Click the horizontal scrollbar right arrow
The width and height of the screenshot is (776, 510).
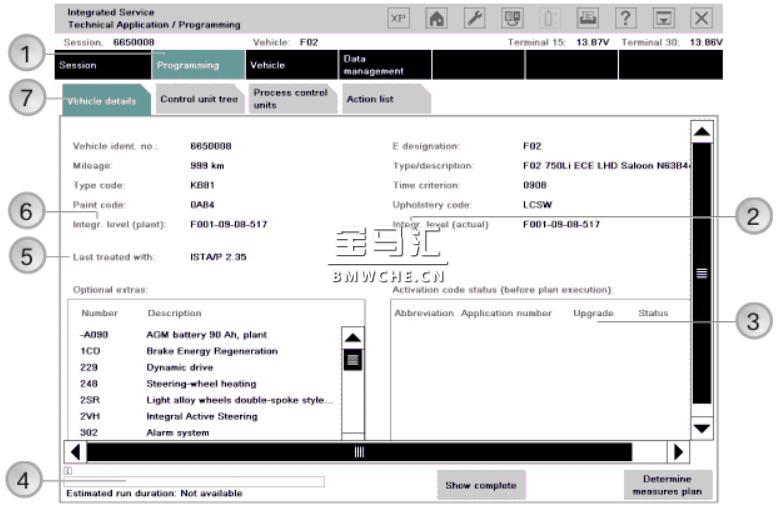(x=679, y=452)
